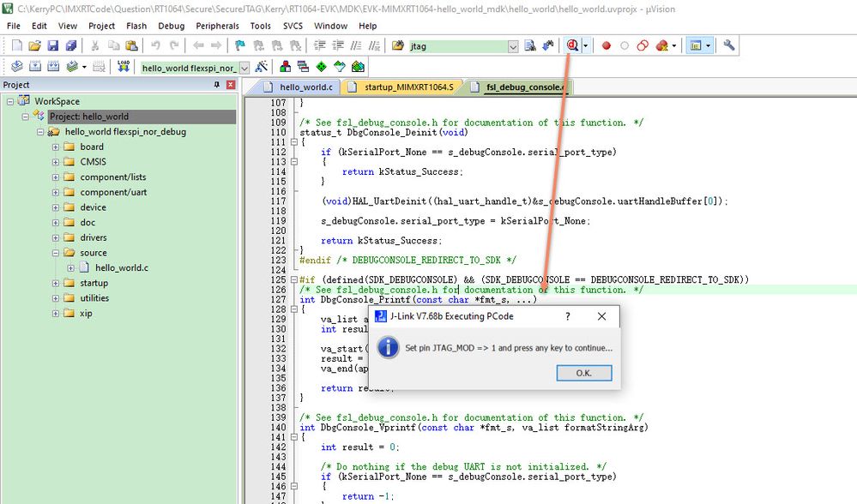The height and width of the screenshot is (504, 857).
Task: Click O.K. in the J-Link dialog
Action: point(583,373)
